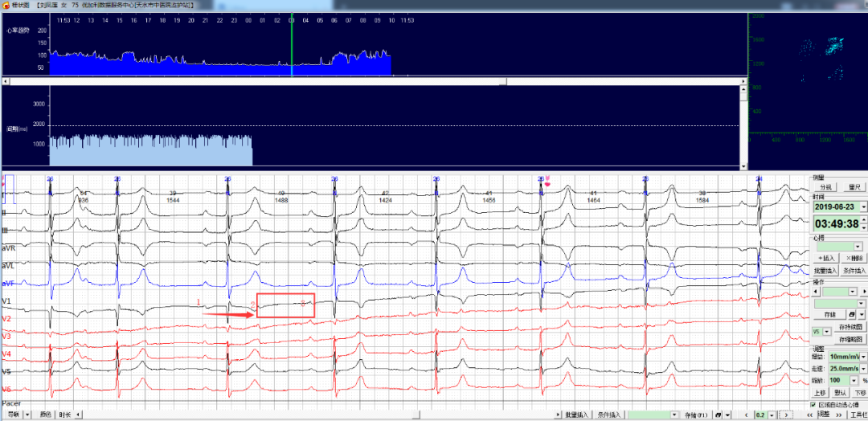Open the 走速 25.0mm/s speed dropdown
The width and height of the screenshot is (868, 421).
click(x=863, y=369)
